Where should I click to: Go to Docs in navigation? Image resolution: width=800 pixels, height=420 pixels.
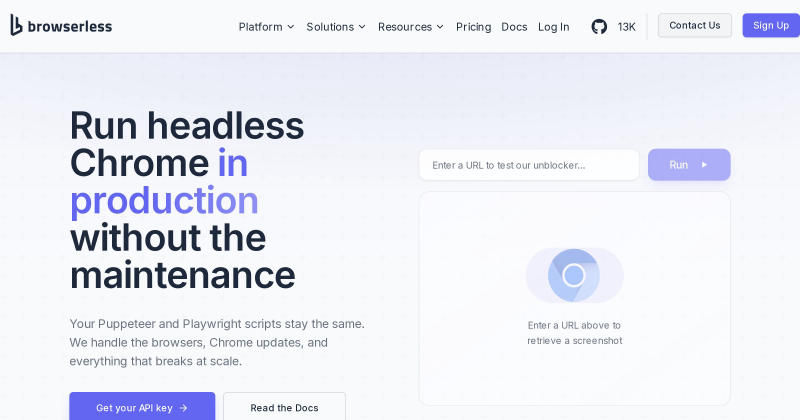point(514,27)
